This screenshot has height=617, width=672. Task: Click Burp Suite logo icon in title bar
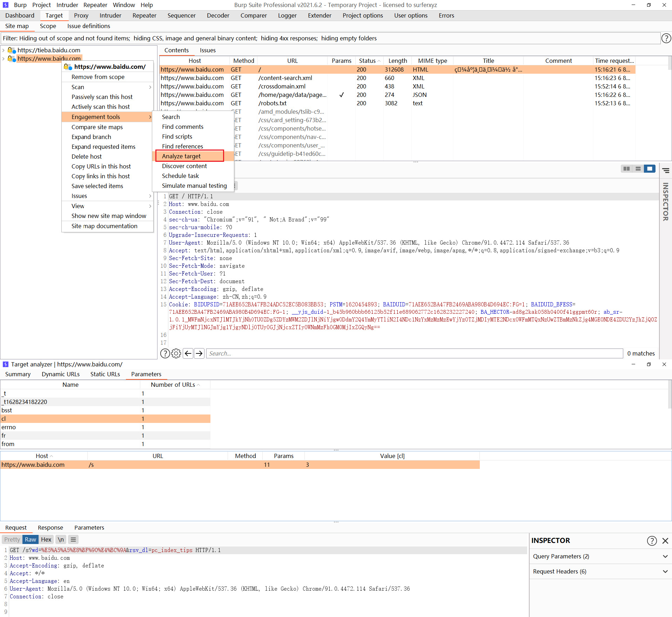[6, 5]
